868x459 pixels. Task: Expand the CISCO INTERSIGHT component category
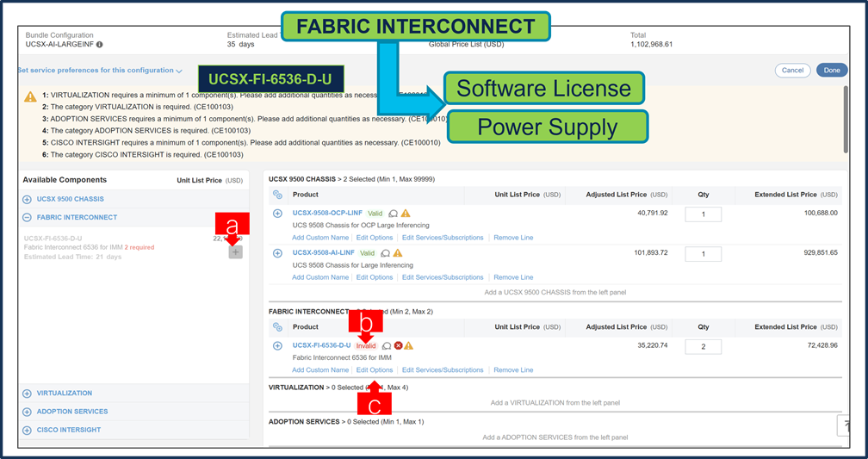[27, 430]
